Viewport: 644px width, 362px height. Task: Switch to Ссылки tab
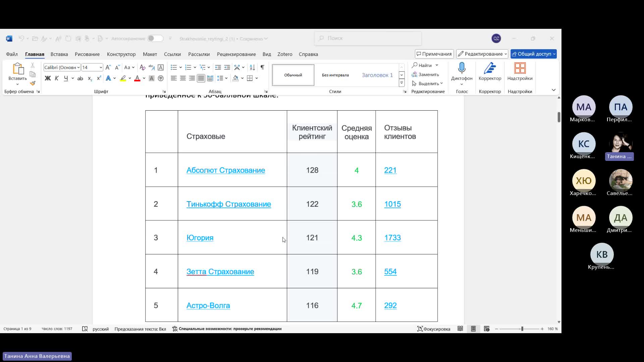[x=172, y=54]
